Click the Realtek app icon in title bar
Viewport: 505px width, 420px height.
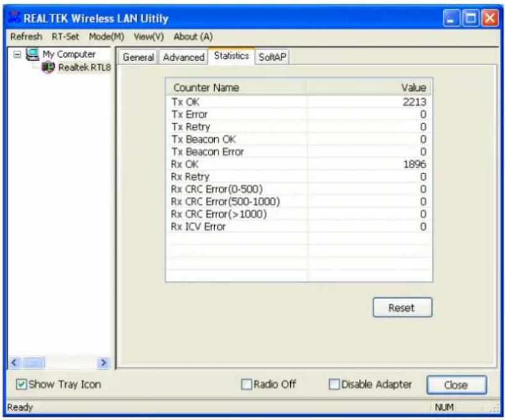pos(14,18)
